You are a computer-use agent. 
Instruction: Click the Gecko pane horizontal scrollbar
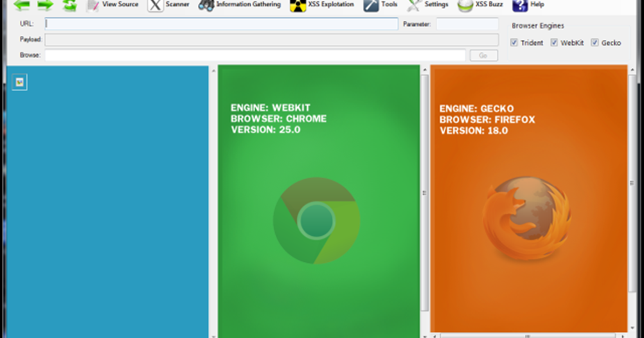point(528,335)
